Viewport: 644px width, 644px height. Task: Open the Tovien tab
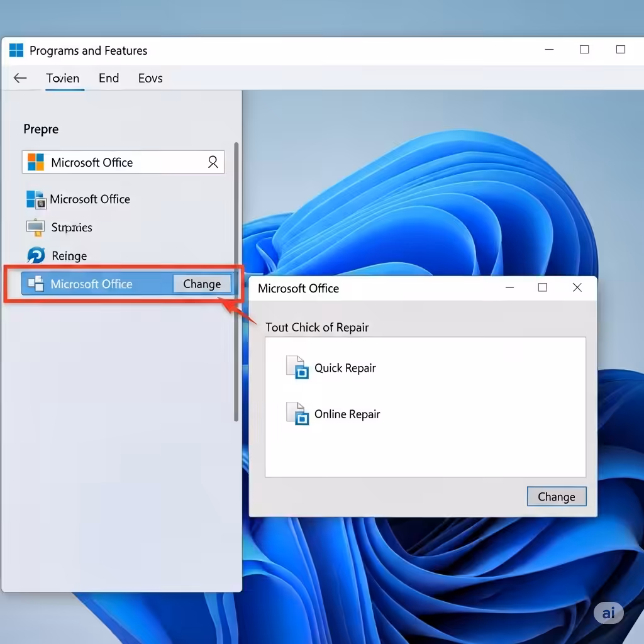point(63,78)
